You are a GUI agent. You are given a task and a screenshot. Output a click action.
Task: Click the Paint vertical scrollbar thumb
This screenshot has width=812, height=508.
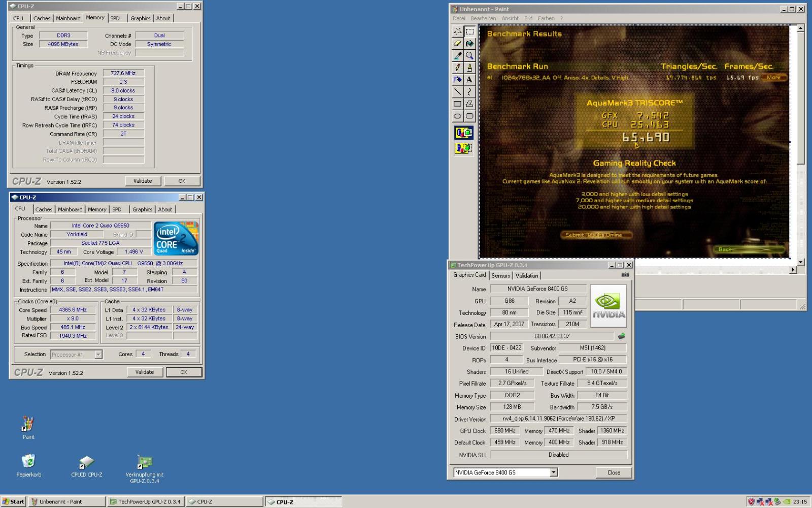800,98
